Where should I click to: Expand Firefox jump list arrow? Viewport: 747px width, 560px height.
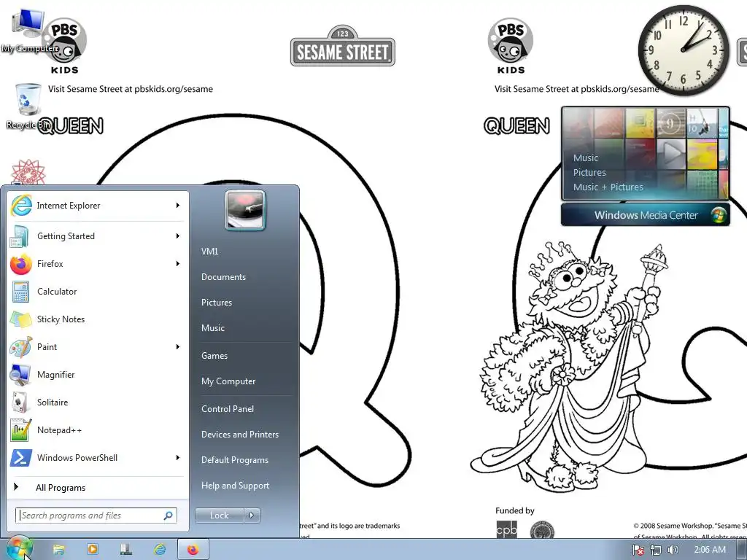(x=178, y=264)
